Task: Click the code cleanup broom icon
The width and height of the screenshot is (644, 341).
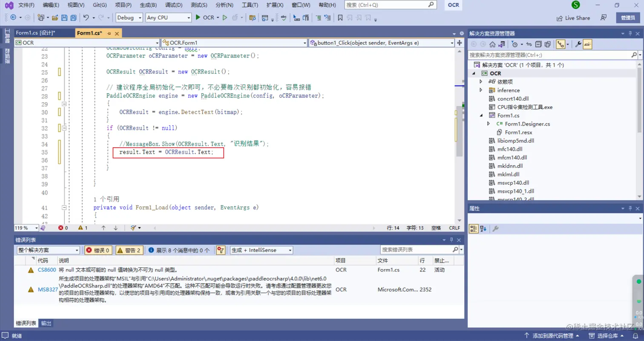Action: point(134,228)
